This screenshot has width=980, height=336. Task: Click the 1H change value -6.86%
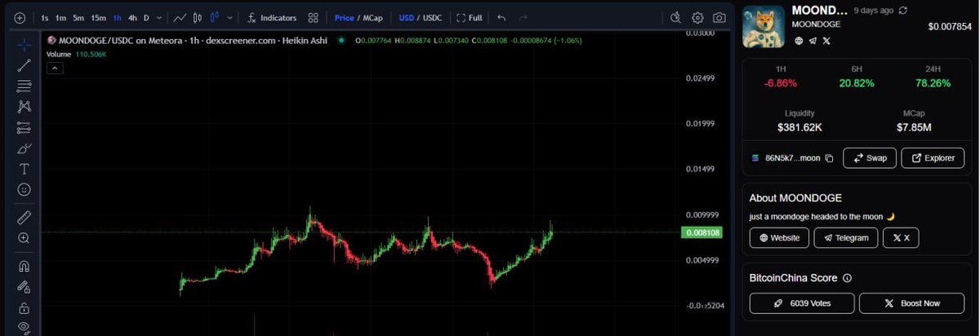coord(780,83)
